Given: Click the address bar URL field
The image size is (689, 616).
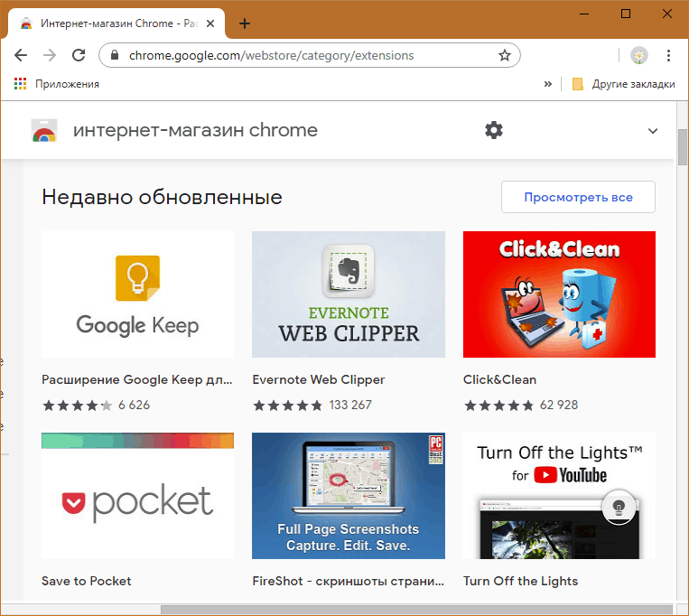Looking at the screenshot, I should (310, 55).
